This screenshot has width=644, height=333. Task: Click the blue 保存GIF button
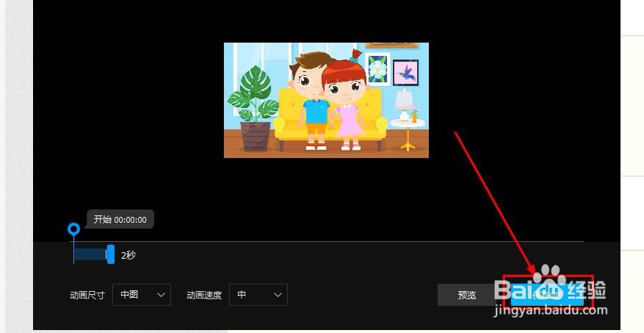[x=548, y=295]
